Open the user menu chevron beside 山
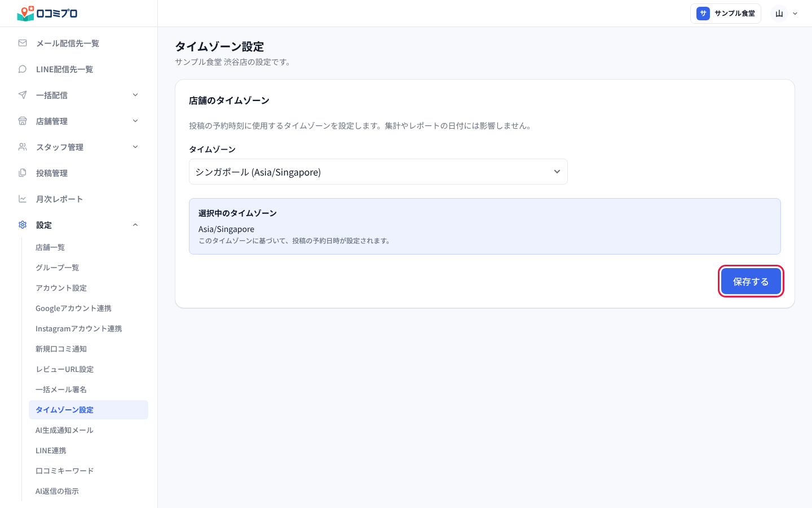The width and height of the screenshot is (812, 508). click(x=795, y=14)
